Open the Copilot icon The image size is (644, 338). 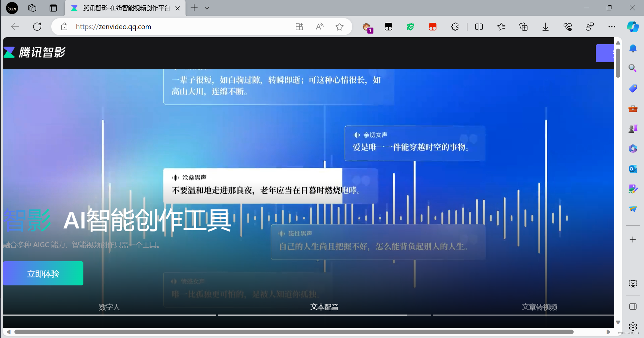click(x=633, y=27)
